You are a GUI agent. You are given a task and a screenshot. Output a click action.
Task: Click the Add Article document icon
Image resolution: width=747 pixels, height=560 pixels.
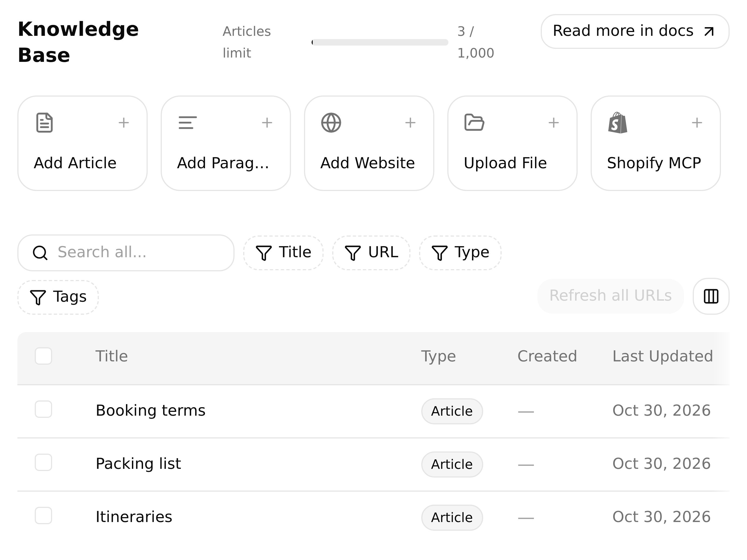pos(44,123)
